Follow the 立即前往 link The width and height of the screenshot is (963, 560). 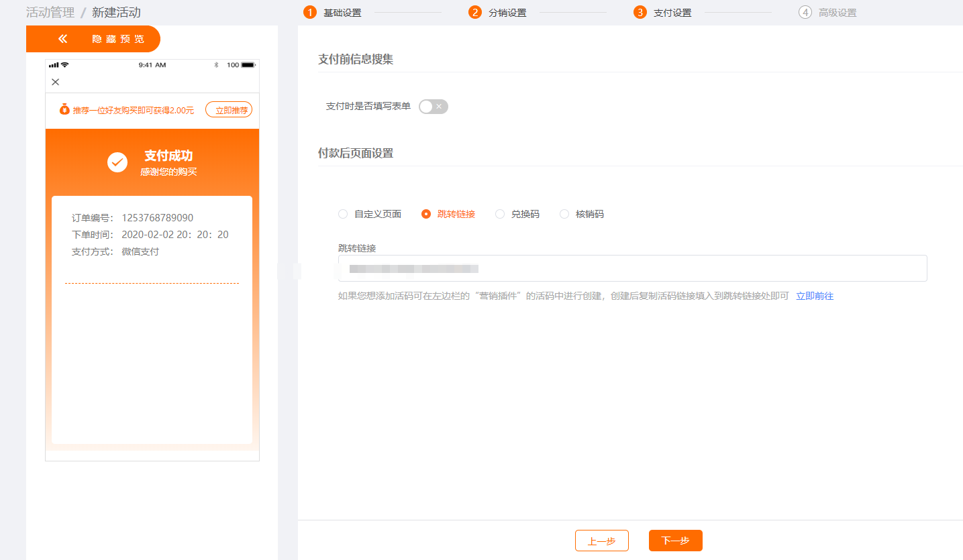tap(814, 296)
